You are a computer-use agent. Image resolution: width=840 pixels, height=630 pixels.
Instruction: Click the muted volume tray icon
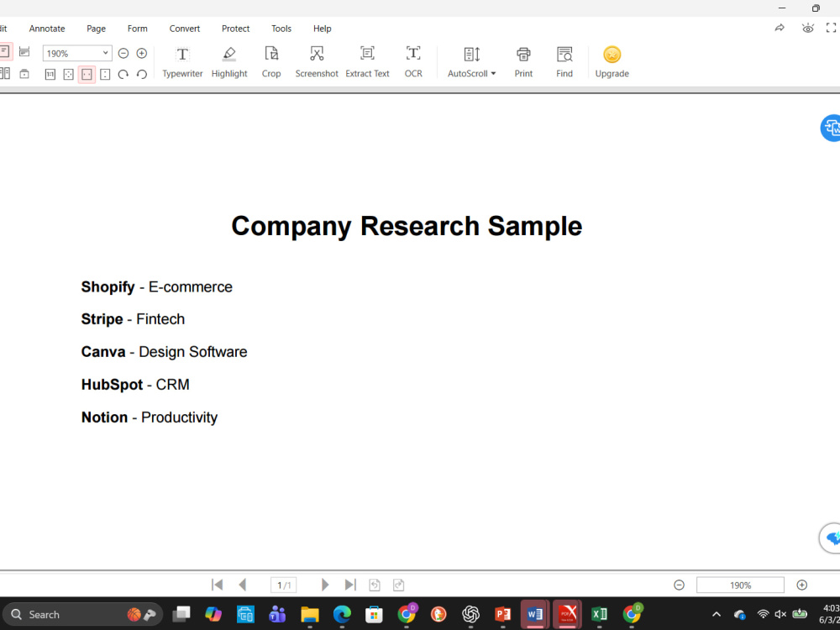(780, 615)
